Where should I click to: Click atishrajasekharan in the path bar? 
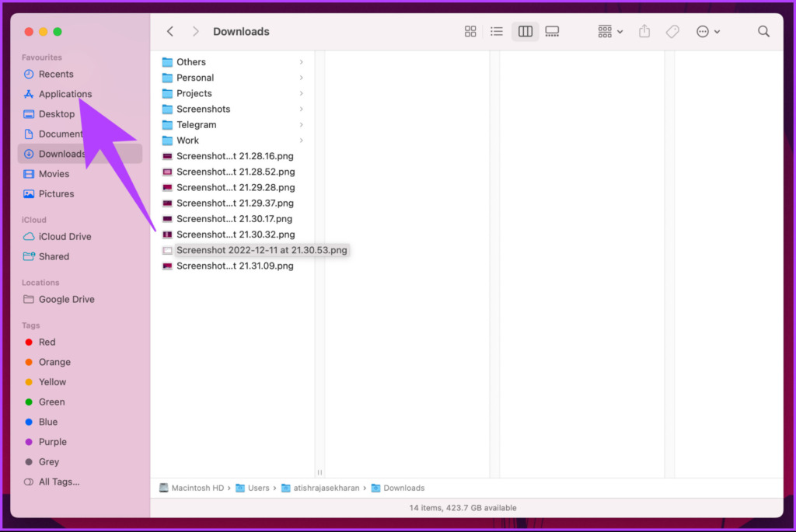(x=320, y=488)
